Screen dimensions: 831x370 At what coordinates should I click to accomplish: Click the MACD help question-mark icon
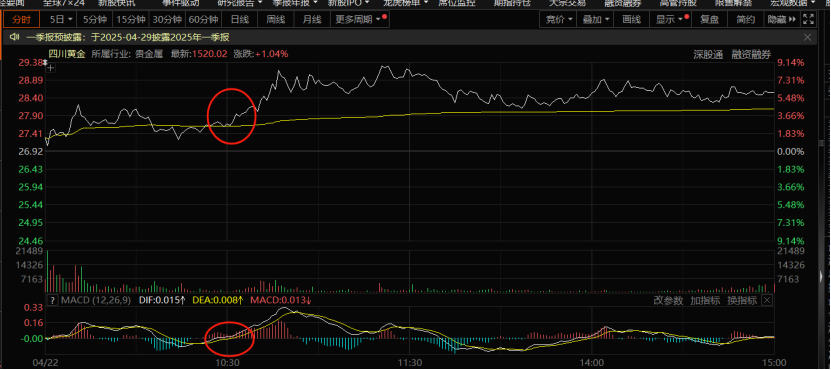[52, 301]
